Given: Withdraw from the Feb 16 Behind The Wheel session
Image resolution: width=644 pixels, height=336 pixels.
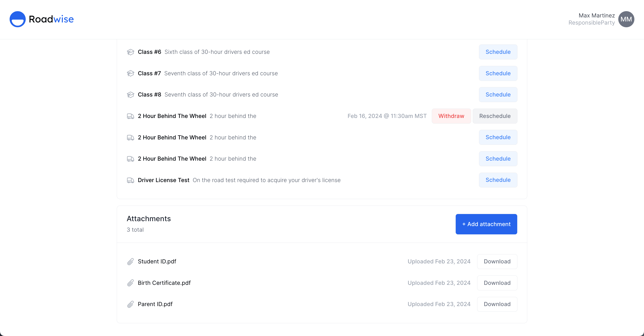Looking at the screenshot, I should coord(451,116).
